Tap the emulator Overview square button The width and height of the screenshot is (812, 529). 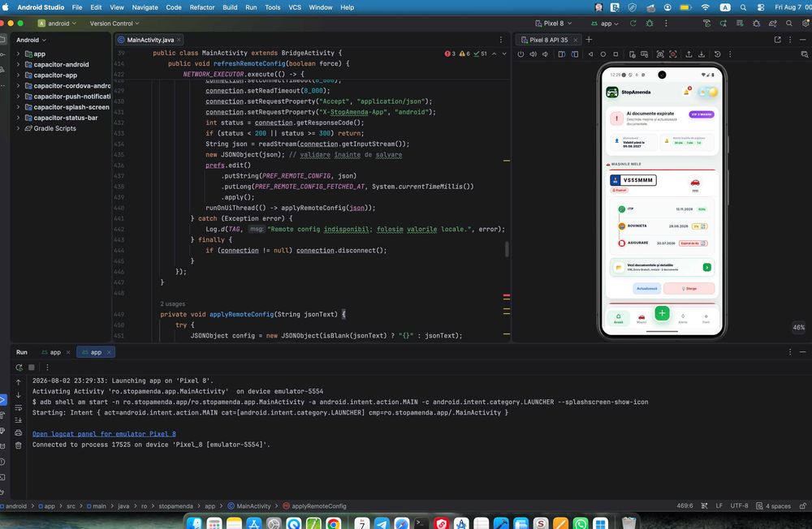615,54
